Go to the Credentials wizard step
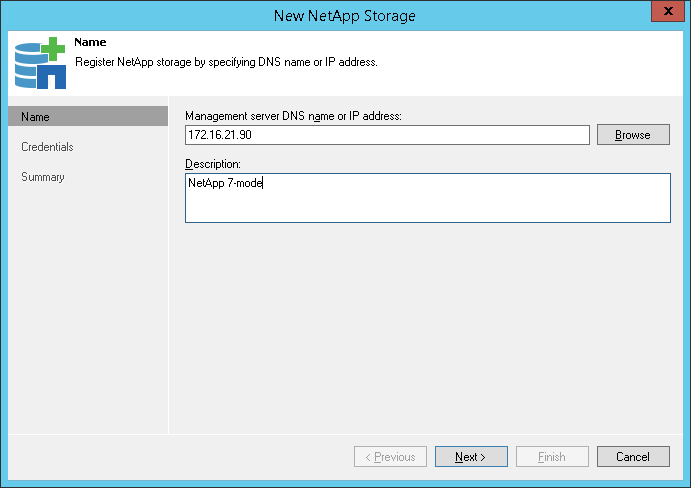691x488 pixels. click(x=47, y=147)
